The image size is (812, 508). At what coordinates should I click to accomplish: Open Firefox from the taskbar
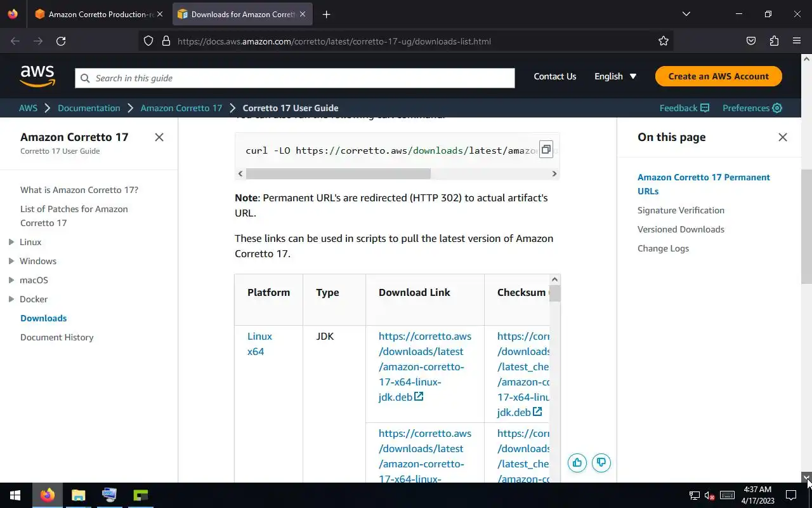tap(48, 495)
